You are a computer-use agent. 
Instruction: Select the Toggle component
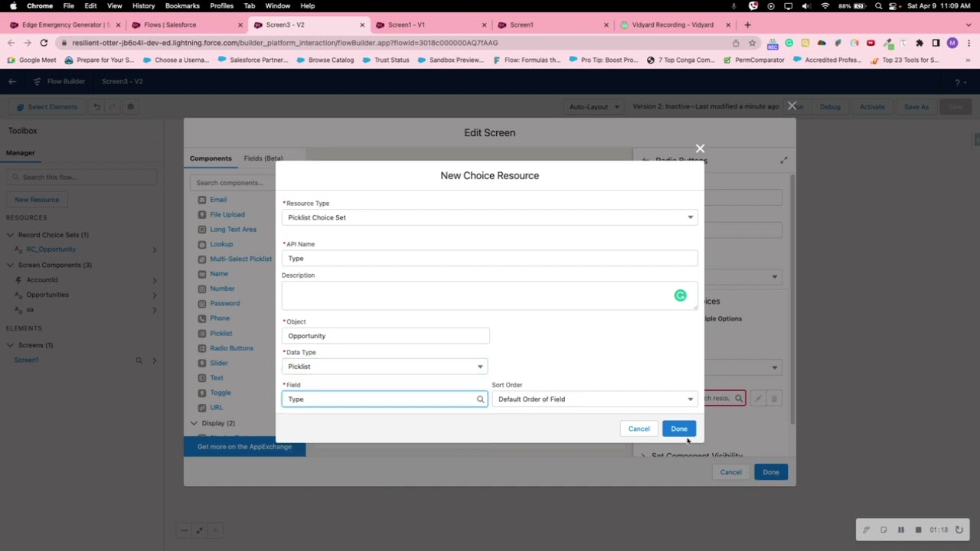220,393
